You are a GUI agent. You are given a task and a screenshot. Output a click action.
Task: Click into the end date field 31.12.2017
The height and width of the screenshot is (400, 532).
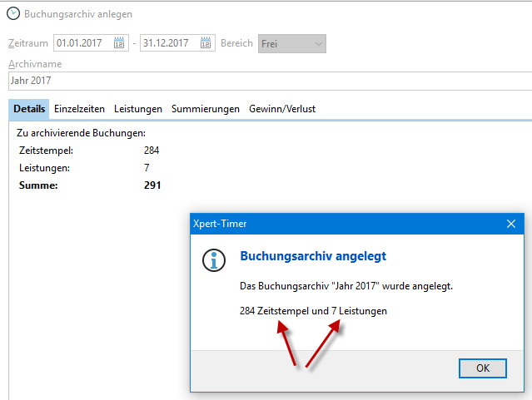[168, 43]
